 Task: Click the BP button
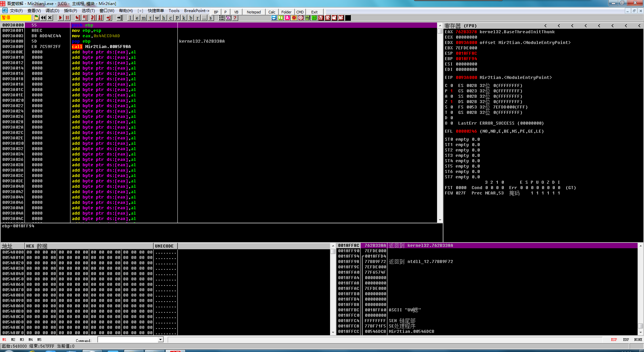pos(216,12)
